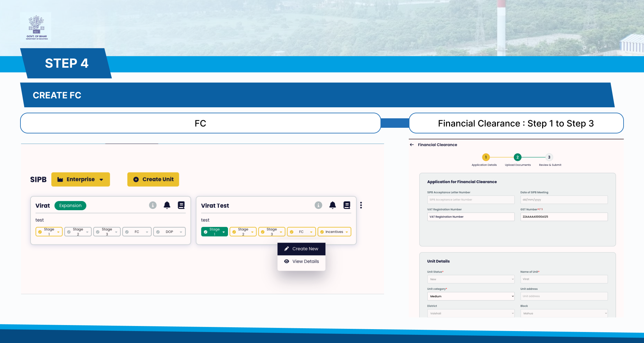This screenshot has height=343, width=644.
Task: Open three-dot menu beside Virat Test
Action: 361,205
